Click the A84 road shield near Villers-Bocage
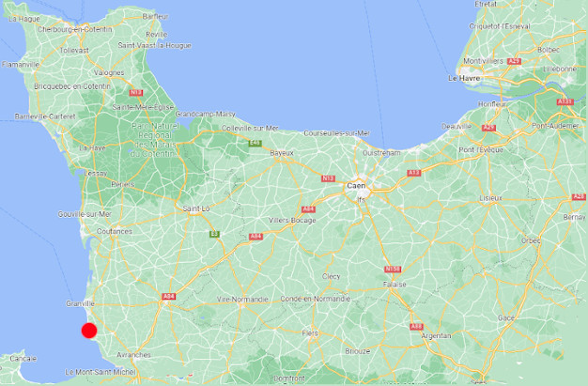 click(x=308, y=209)
